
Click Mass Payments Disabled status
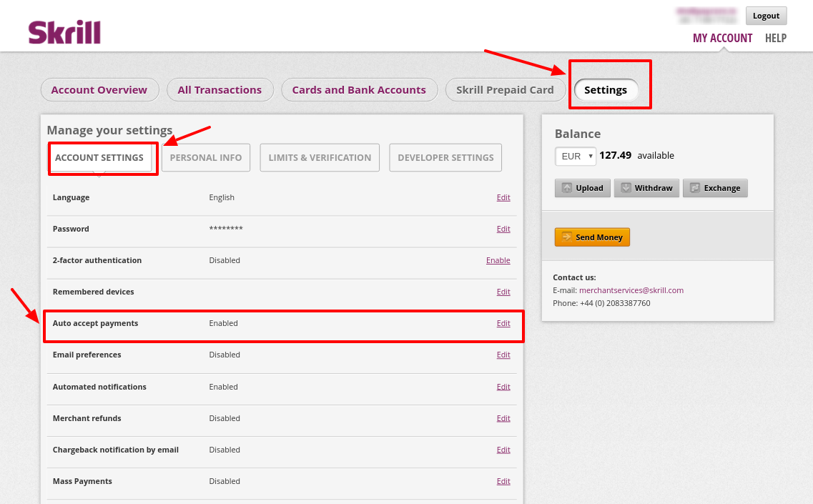pos(225,482)
